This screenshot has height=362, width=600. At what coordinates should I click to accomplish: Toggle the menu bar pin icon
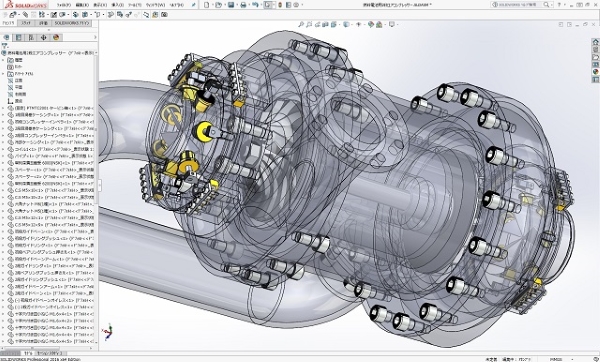tap(194, 5)
